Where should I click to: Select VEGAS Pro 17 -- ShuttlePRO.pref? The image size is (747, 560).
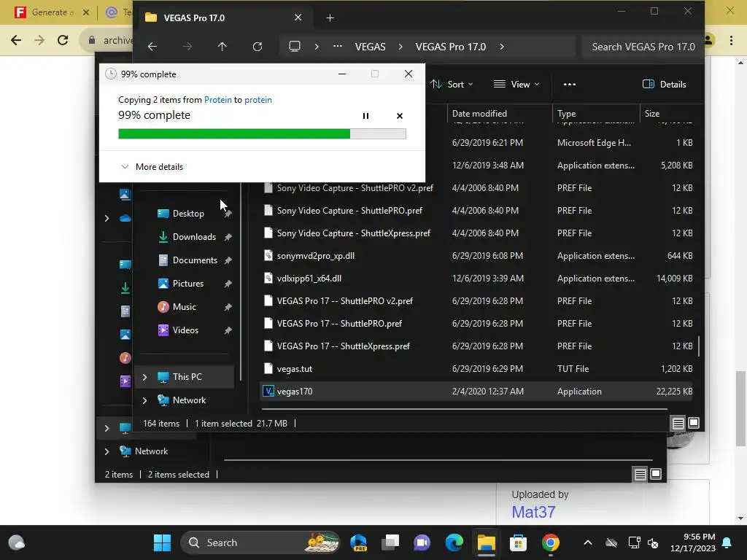coord(476,323)
